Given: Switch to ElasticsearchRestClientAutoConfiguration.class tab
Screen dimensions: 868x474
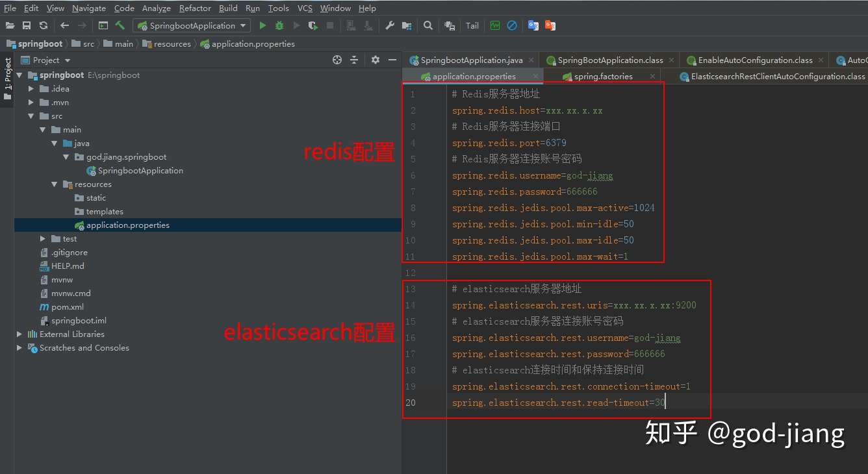Looking at the screenshot, I should click(x=772, y=77).
